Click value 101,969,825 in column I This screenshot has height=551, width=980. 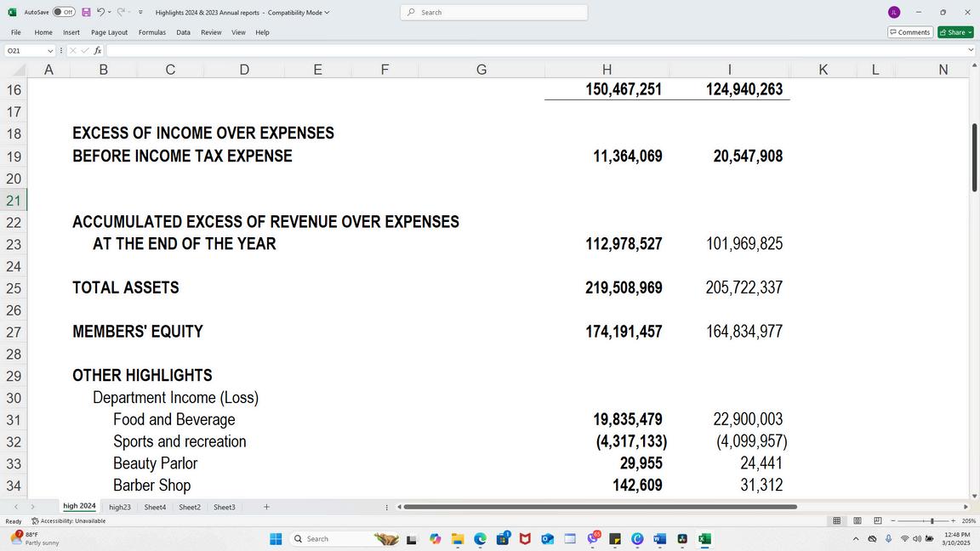(744, 244)
